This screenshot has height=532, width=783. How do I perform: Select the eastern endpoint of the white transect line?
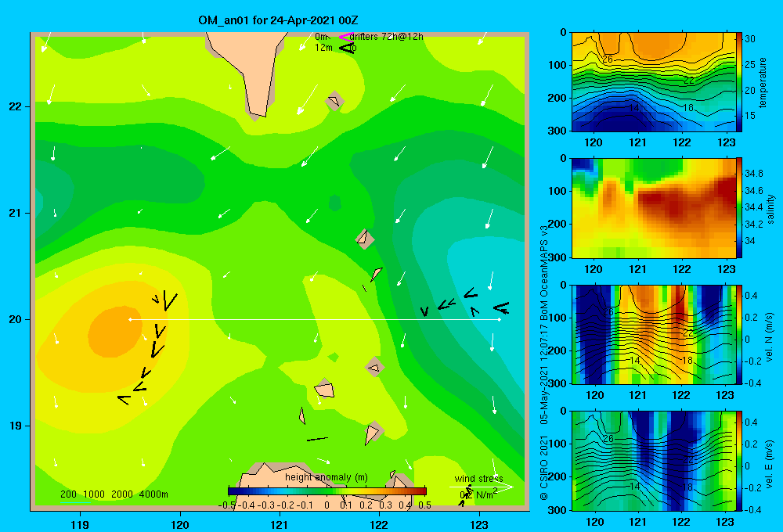(499, 319)
